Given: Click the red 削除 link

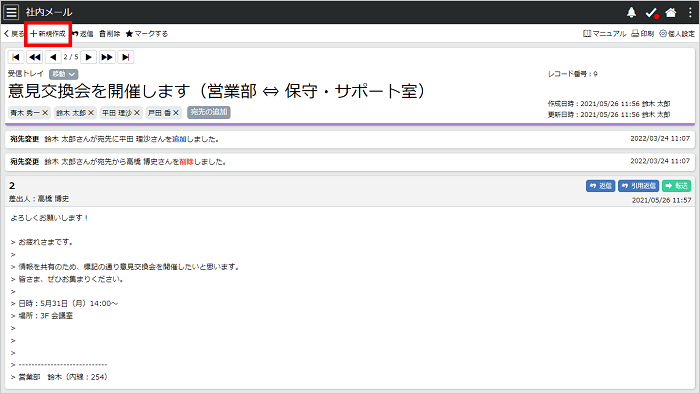Looking at the screenshot, I should (186, 162).
